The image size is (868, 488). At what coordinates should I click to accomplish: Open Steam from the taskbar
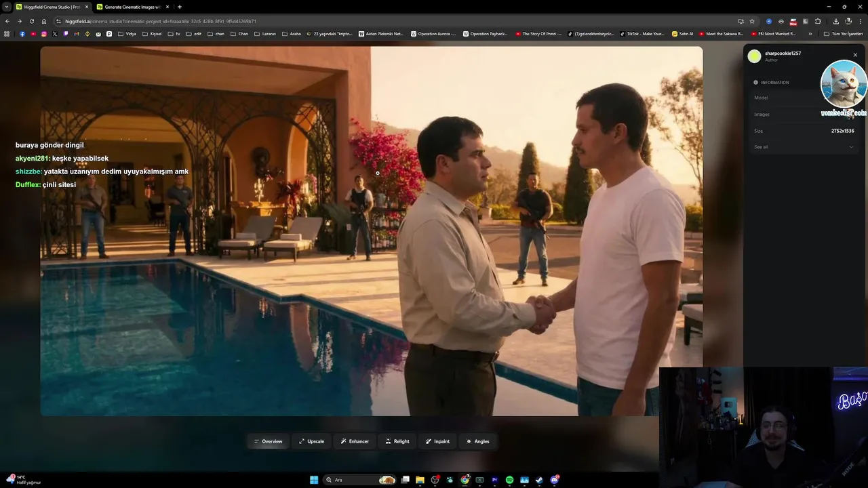click(540, 480)
